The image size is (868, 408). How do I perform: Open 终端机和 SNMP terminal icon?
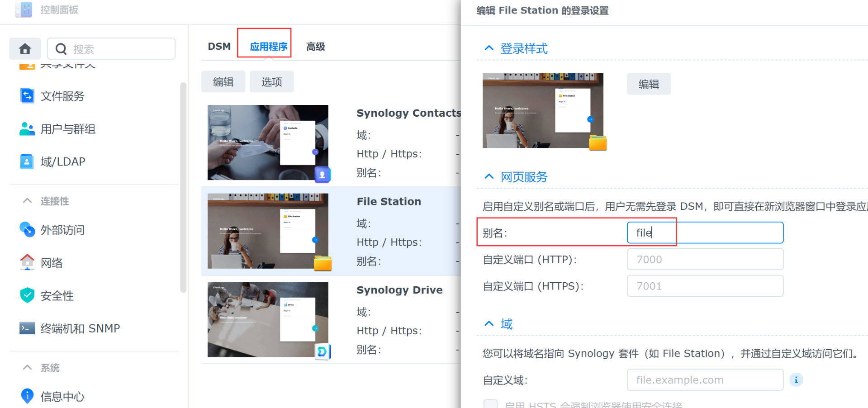coord(27,328)
